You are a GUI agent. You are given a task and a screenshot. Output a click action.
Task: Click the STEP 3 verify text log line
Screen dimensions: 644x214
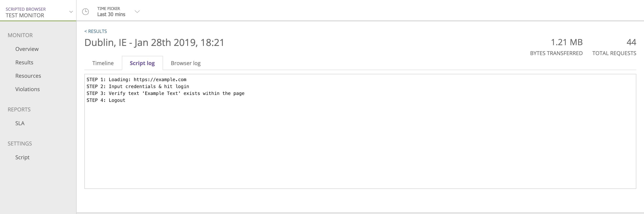[x=165, y=93]
